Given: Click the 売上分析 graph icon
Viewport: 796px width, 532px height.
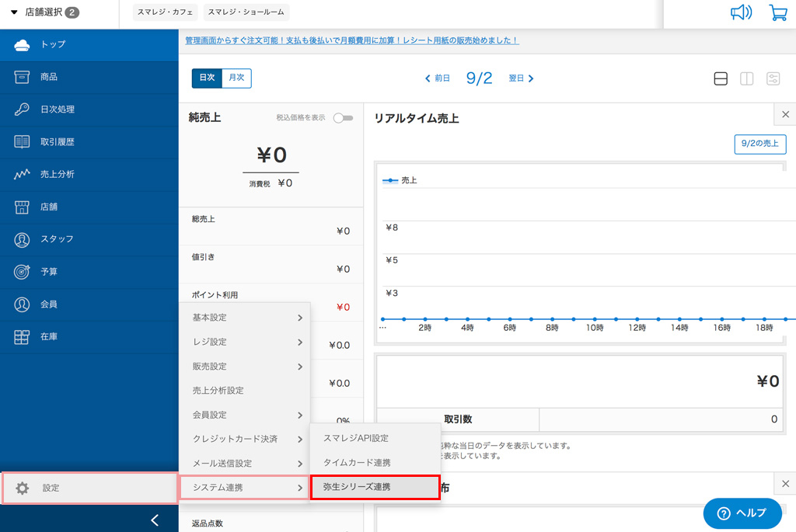Looking at the screenshot, I should 22,174.
